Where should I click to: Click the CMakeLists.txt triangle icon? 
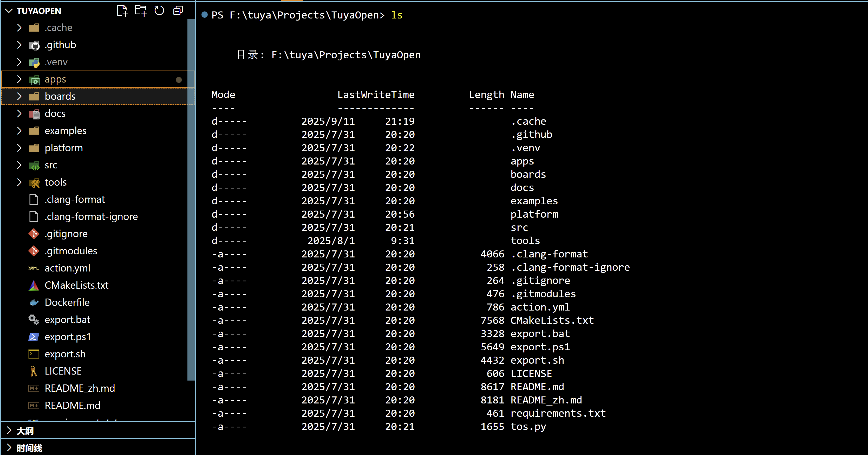(34, 285)
